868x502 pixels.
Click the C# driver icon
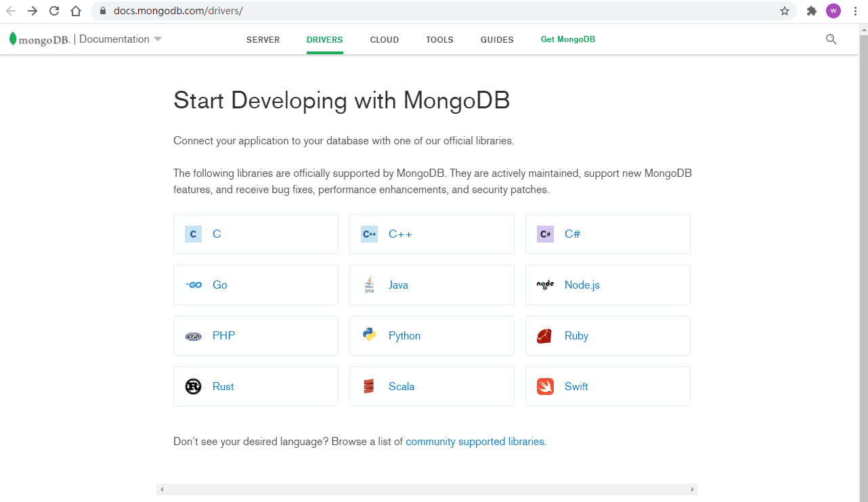545,234
